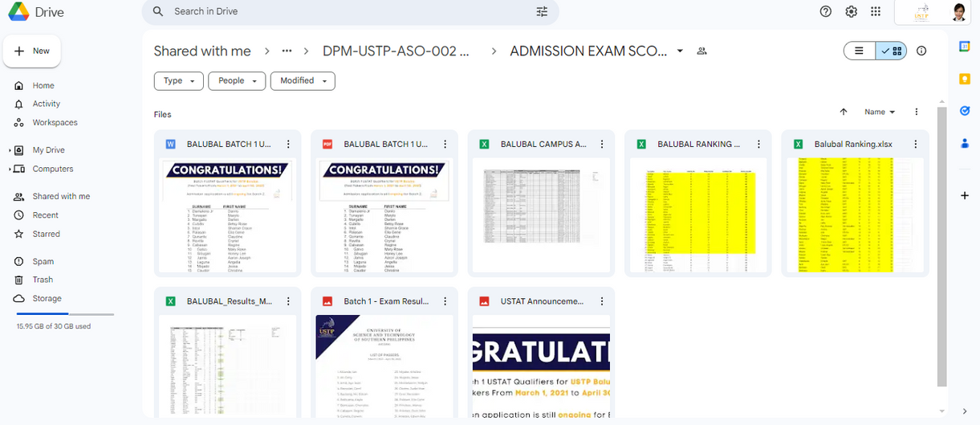Open ADMISSION EXAM SCO... folder dropdown arrow
Image resolution: width=980 pixels, height=425 pixels.
point(680,51)
